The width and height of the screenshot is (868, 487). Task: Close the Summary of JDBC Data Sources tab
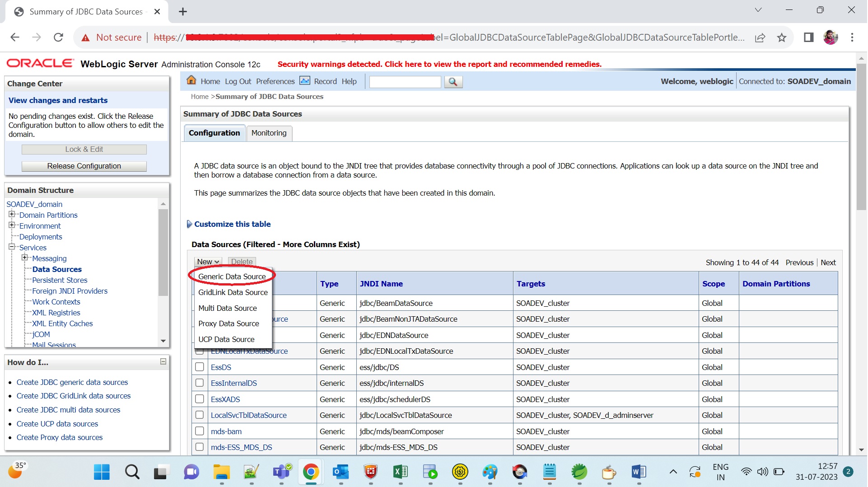pyautogui.click(x=157, y=12)
